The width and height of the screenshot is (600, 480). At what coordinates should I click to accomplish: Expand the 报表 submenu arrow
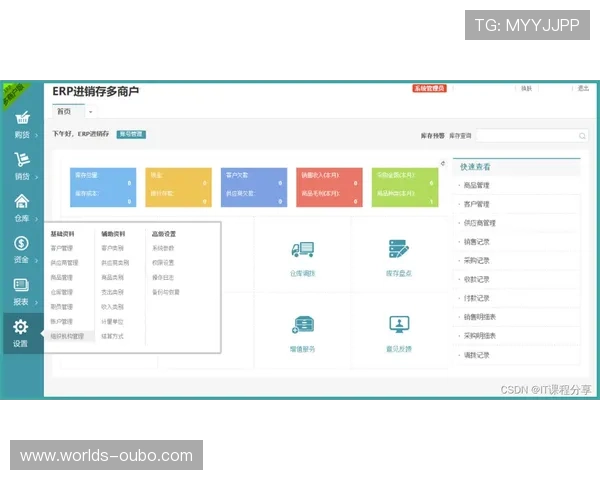pyautogui.click(x=36, y=302)
